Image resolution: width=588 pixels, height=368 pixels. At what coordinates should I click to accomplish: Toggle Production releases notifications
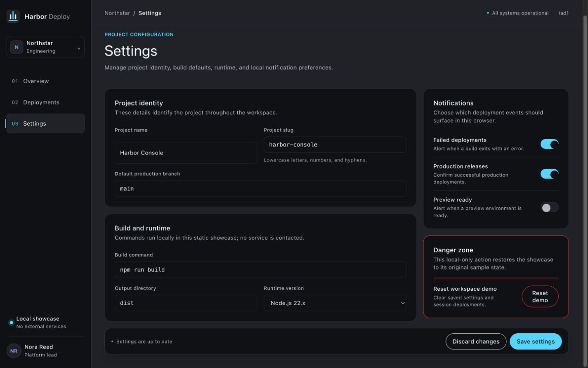[549, 174]
